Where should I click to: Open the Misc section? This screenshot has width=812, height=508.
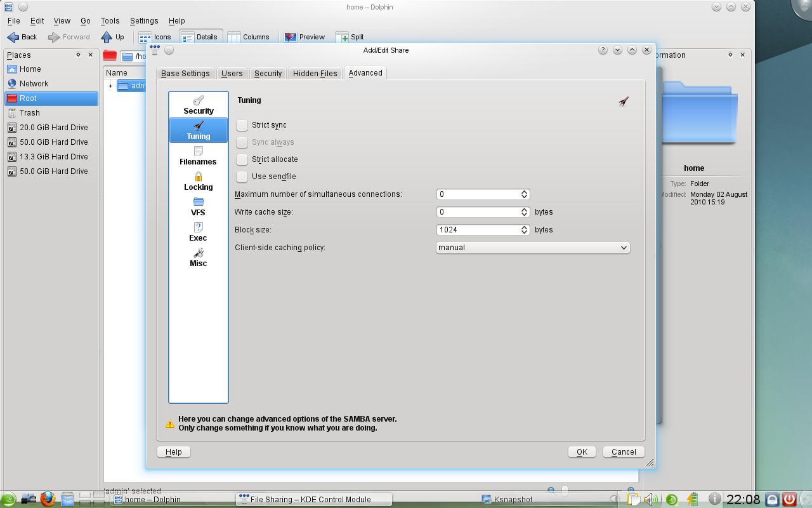(199, 257)
